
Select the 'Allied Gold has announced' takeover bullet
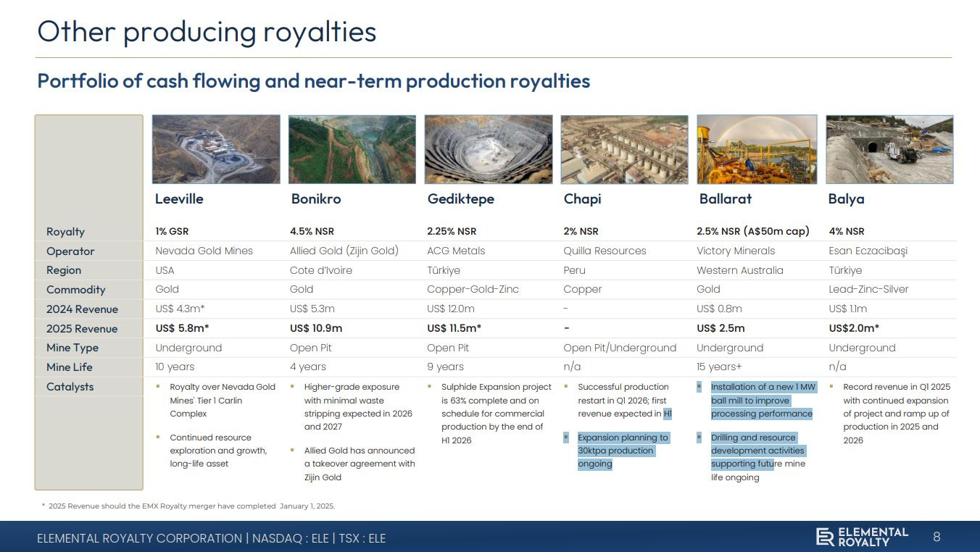click(360, 464)
